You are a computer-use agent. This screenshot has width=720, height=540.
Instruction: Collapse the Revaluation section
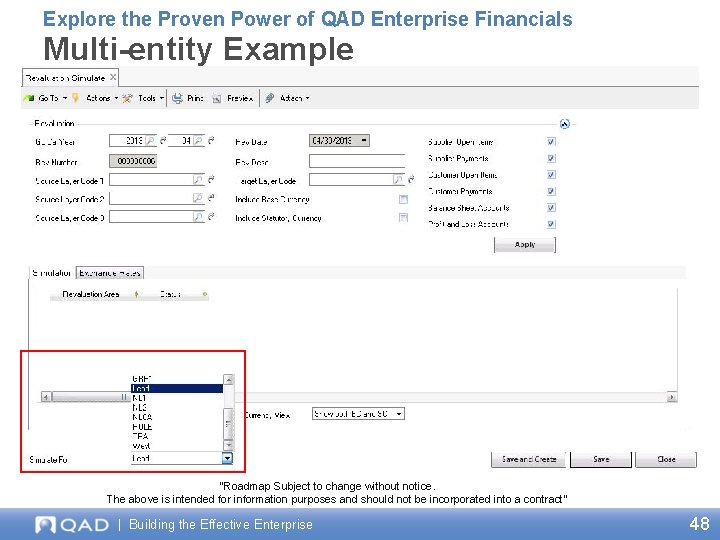coord(565,124)
